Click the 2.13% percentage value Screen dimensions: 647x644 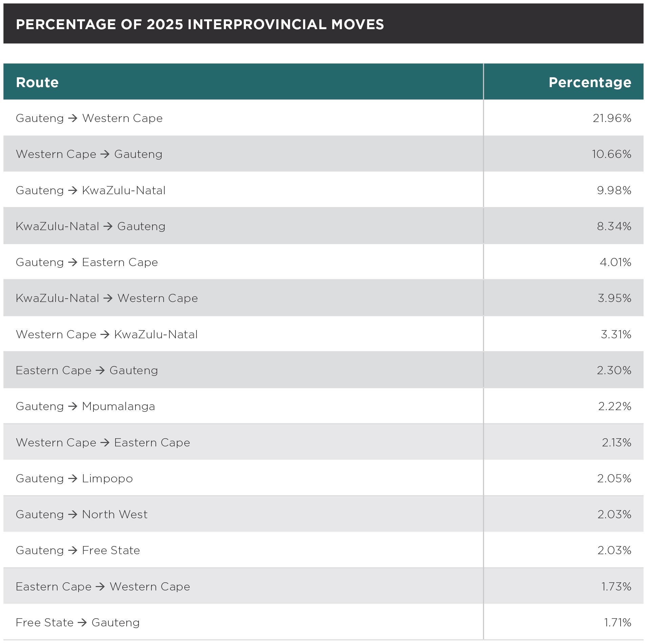(x=616, y=442)
